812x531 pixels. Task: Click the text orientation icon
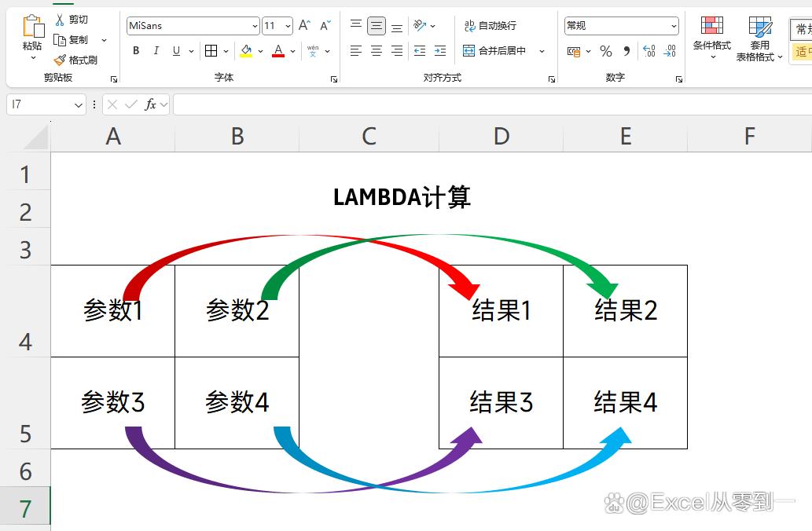click(x=420, y=25)
